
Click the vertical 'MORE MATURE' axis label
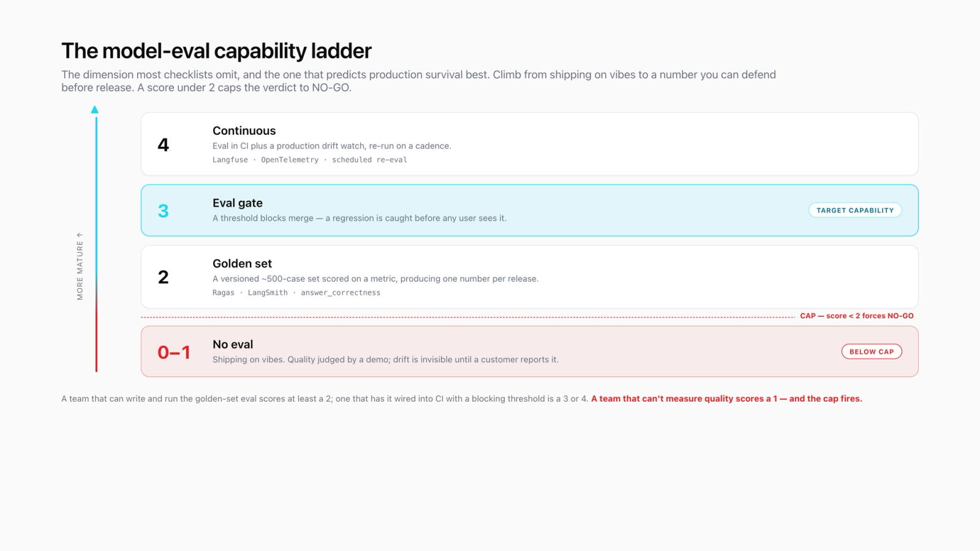click(80, 266)
